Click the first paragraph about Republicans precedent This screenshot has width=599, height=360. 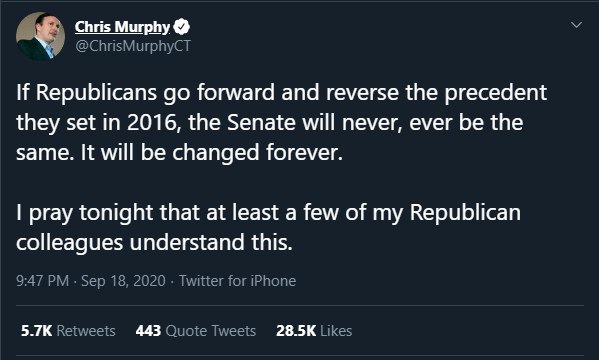click(x=282, y=123)
